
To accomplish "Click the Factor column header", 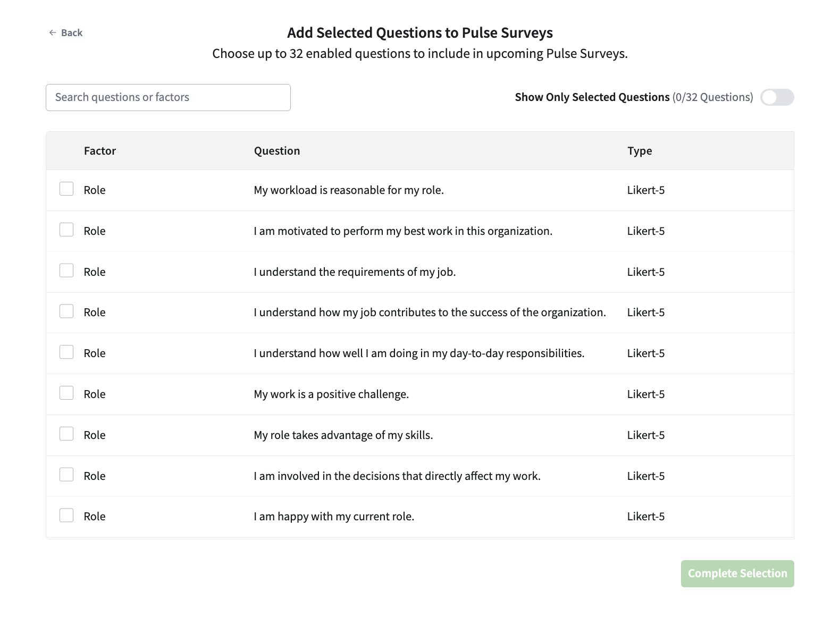I will [x=100, y=151].
